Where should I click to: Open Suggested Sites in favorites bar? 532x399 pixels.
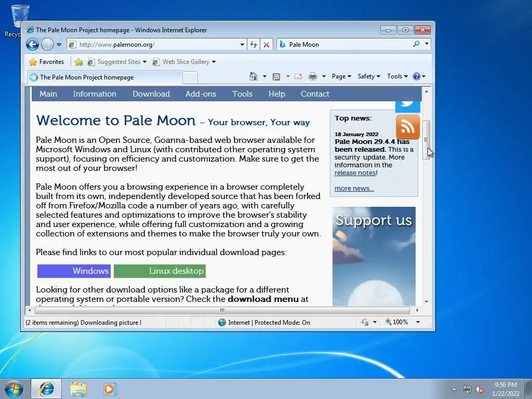tap(117, 62)
